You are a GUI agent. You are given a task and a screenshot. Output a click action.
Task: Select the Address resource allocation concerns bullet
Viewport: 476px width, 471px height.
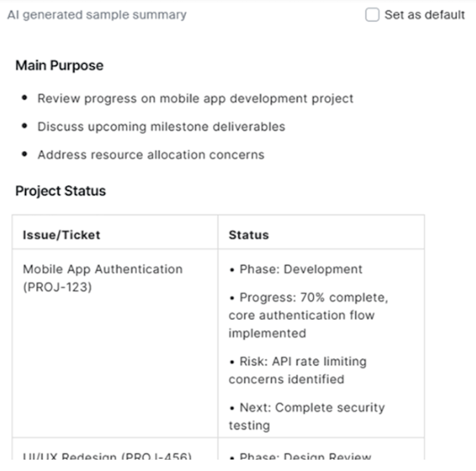coord(151,155)
